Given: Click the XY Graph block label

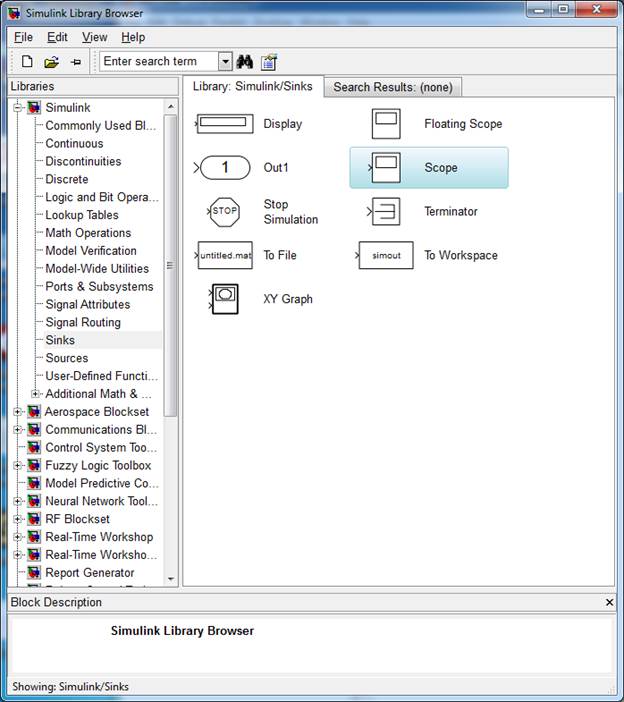Looking at the screenshot, I should point(288,299).
